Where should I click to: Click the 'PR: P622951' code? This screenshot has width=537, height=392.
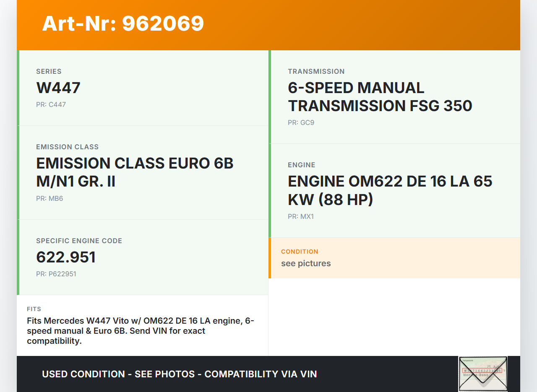coord(56,274)
